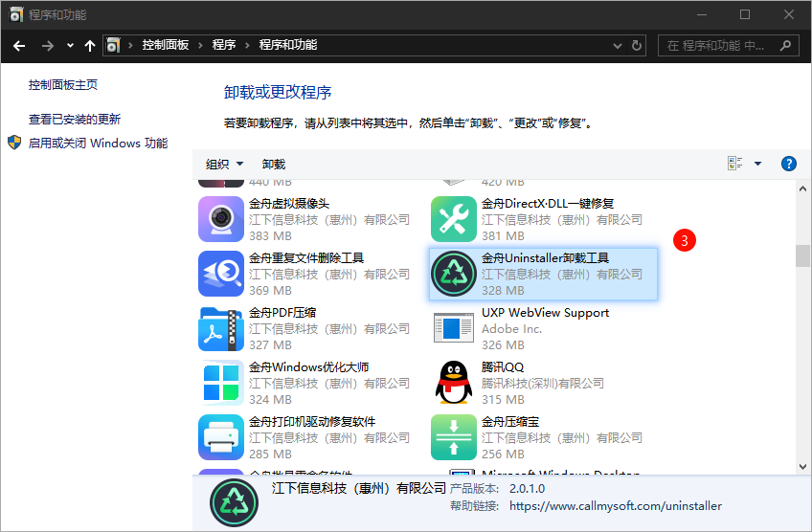Click the 金舟打印机驱动修复软件 printer icon
The image size is (812, 532).
pyautogui.click(x=221, y=437)
